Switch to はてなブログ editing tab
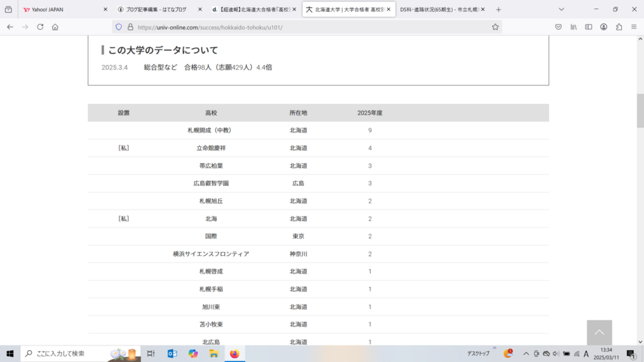 [x=160, y=9]
